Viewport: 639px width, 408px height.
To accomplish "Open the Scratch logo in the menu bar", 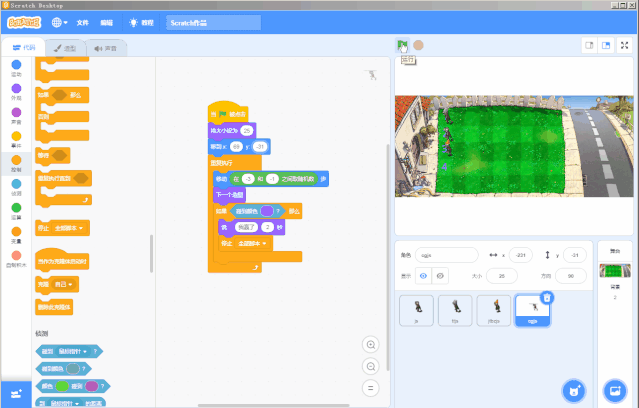I will [24, 22].
